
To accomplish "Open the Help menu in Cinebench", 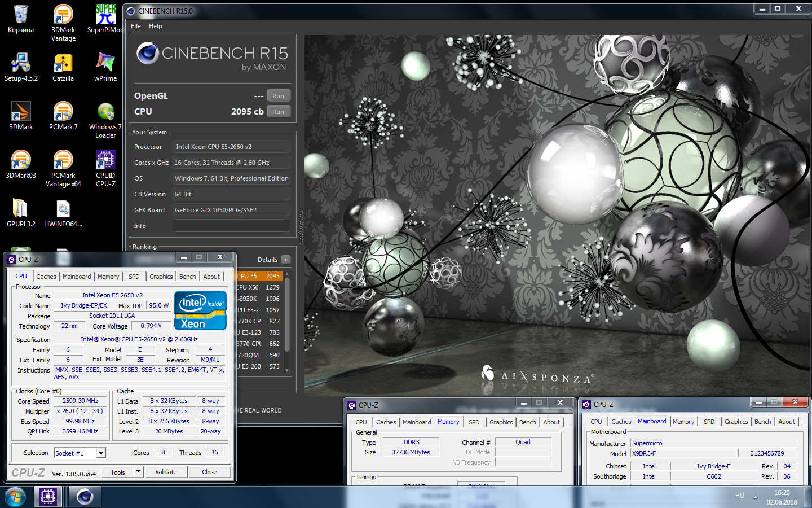I will click(x=156, y=26).
